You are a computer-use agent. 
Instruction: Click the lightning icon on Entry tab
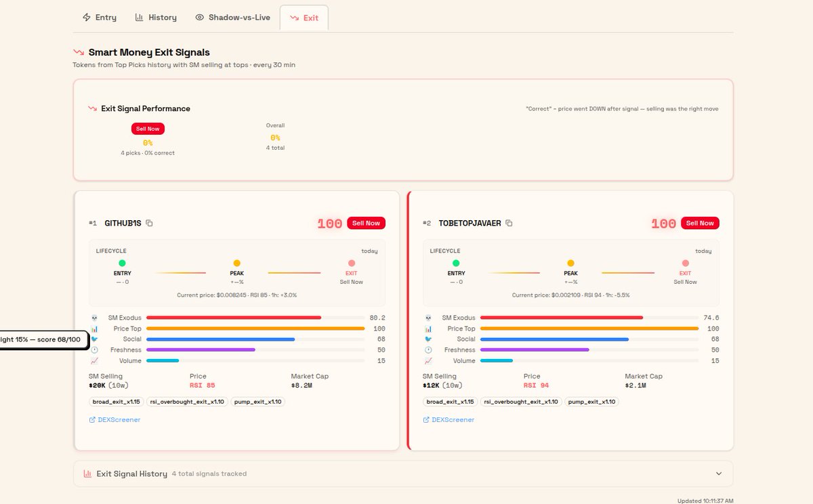[86, 18]
